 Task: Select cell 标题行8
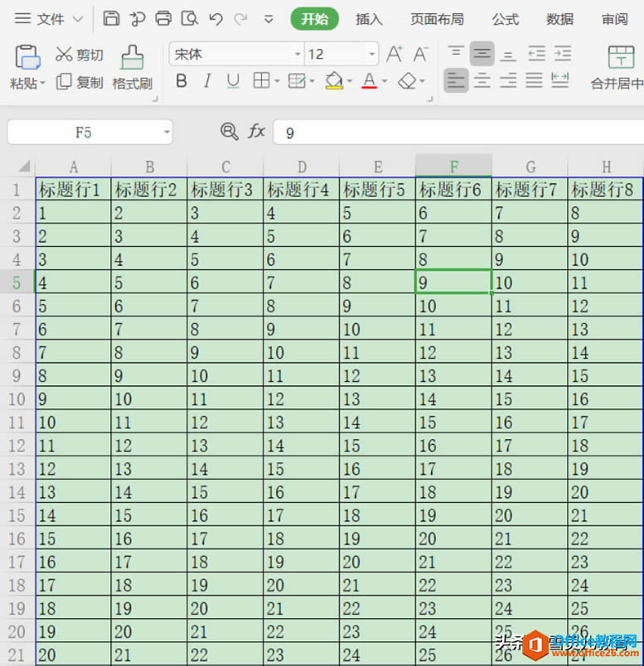point(605,190)
